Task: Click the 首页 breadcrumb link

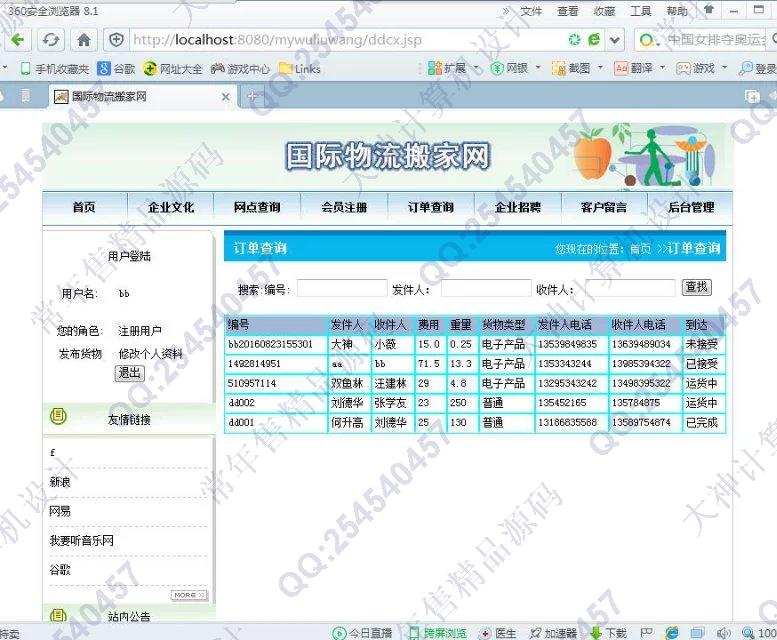Action: coord(641,249)
